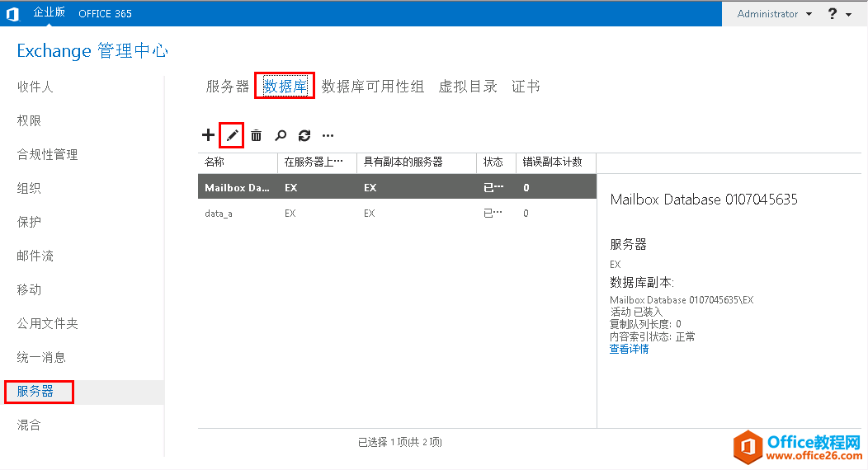The width and height of the screenshot is (868, 470).
Task: Open 收件人 in left navigation
Action: (35, 87)
